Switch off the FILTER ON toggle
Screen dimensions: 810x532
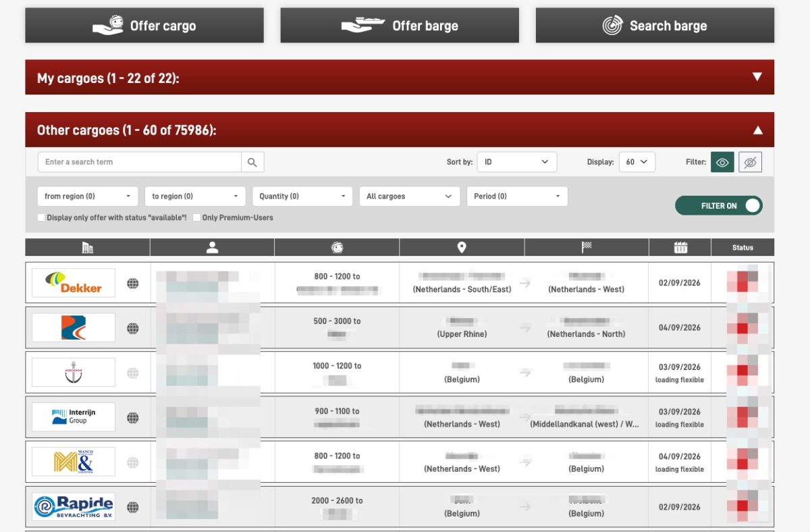(x=719, y=206)
